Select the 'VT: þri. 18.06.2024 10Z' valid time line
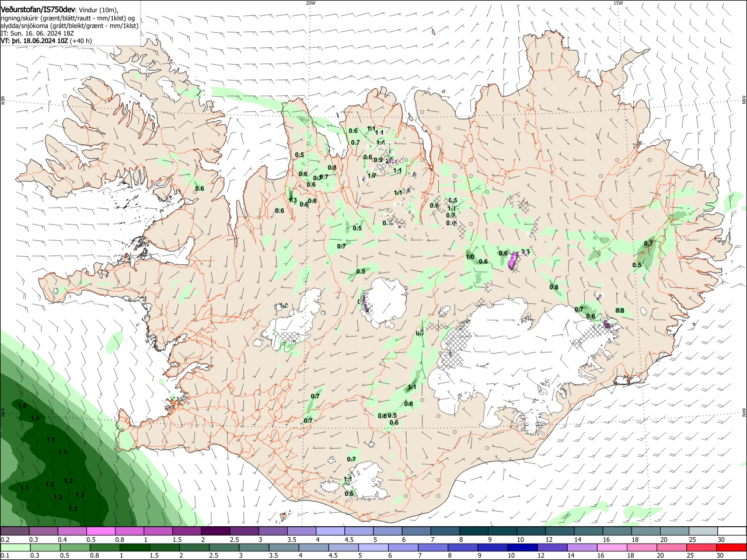 click(34, 41)
